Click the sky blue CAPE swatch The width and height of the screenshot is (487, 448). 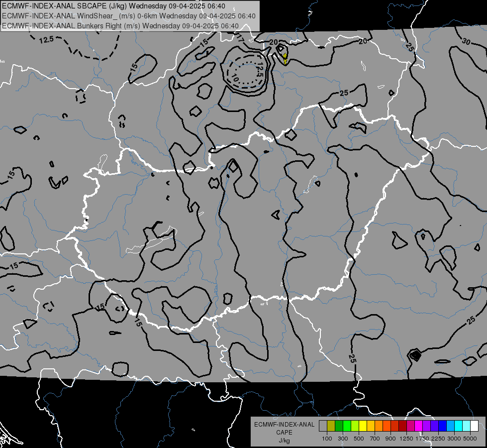point(451,426)
